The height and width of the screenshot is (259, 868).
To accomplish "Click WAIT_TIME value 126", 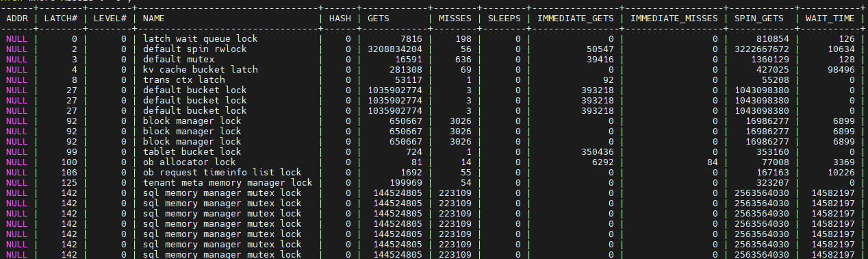I will click(x=847, y=39).
